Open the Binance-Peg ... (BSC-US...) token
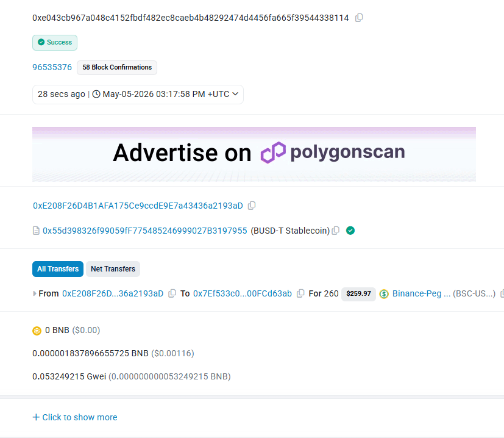The image size is (504, 438). pyautogui.click(x=444, y=293)
